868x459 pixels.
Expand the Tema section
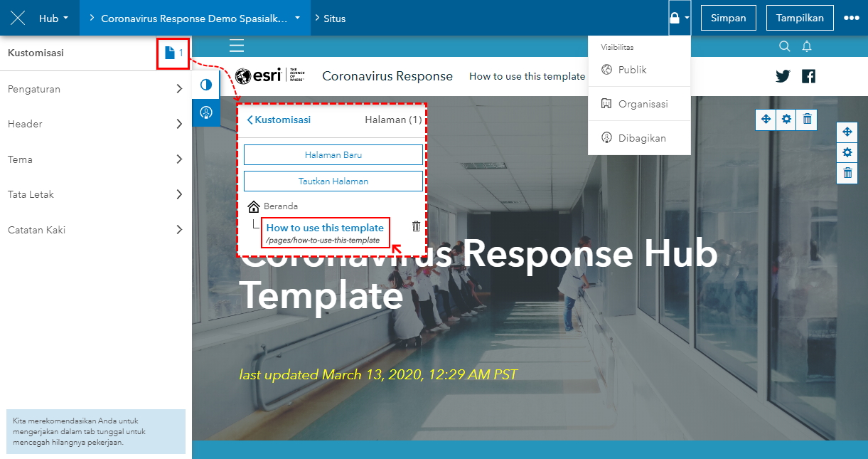(x=95, y=159)
